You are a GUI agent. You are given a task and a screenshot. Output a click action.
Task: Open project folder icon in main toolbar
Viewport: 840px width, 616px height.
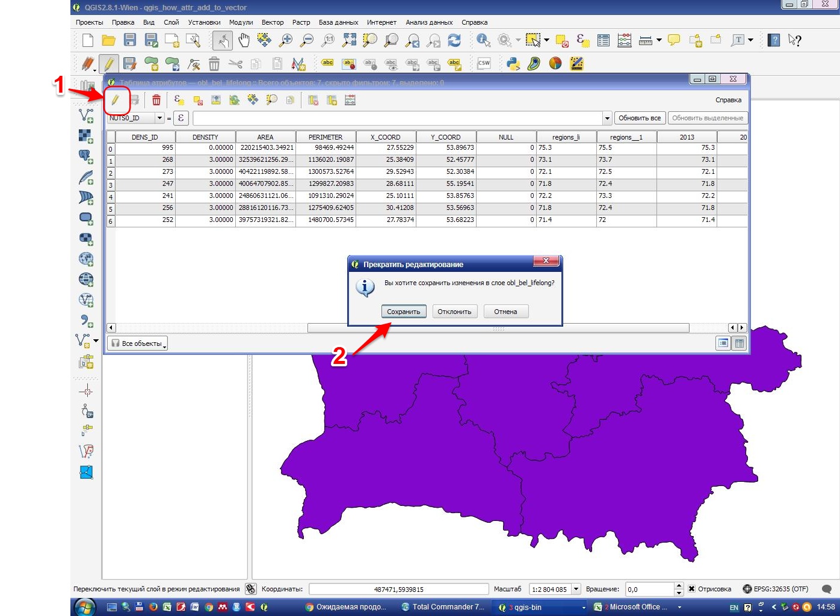[109, 40]
